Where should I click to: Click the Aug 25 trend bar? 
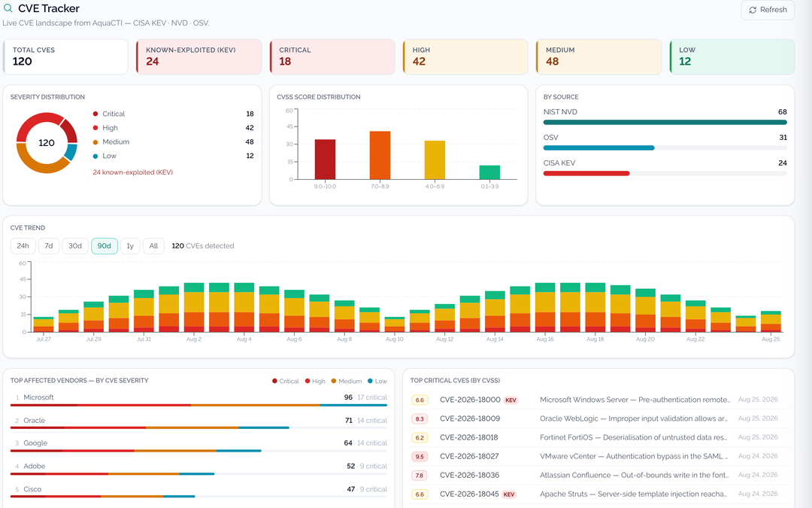tap(771, 321)
